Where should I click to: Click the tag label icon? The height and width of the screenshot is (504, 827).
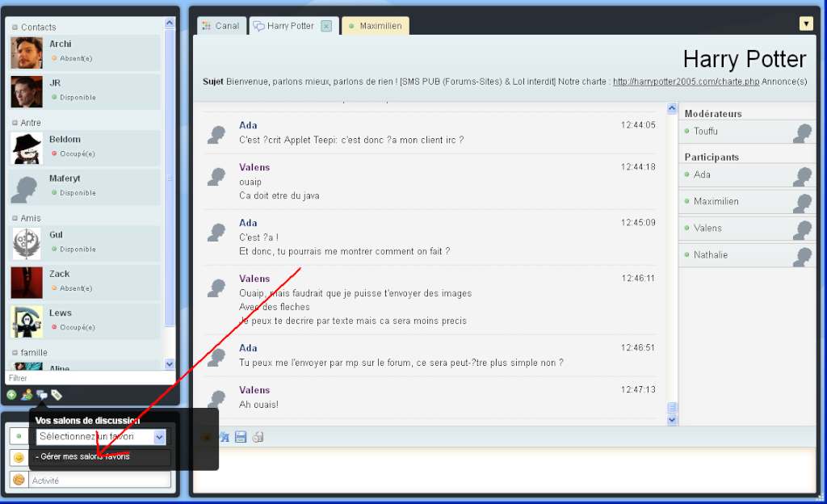[x=57, y=395]
